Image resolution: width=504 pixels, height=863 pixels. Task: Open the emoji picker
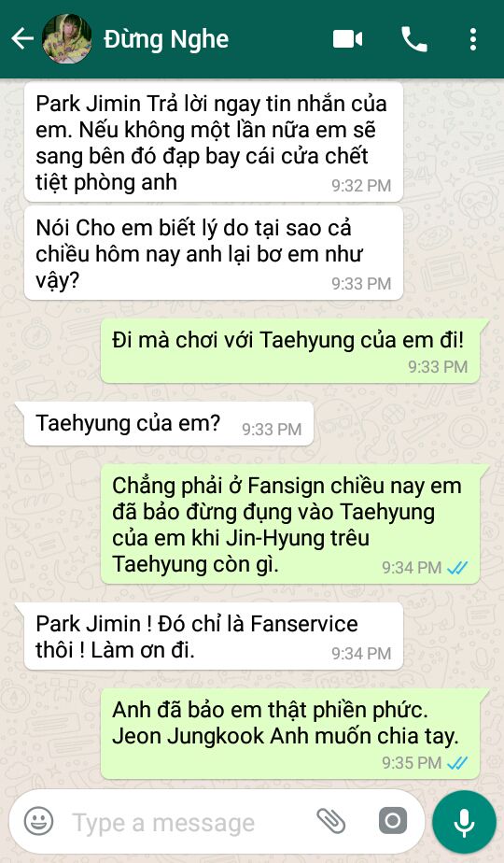tap(39, 821)
